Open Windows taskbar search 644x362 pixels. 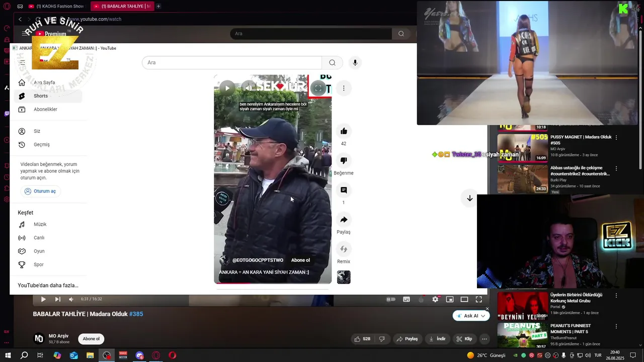[x=24, y=355]
